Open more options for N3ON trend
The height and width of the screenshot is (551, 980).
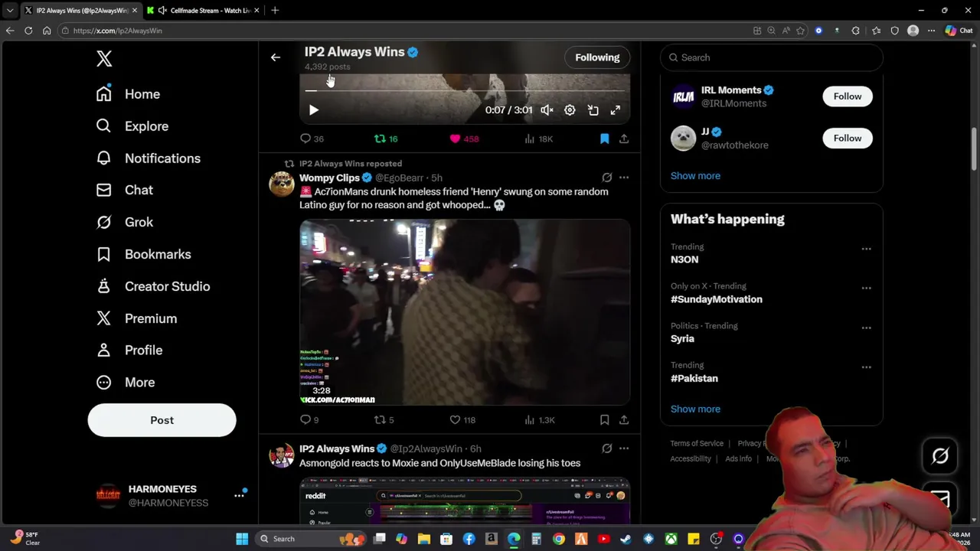[x=866, y=249]
